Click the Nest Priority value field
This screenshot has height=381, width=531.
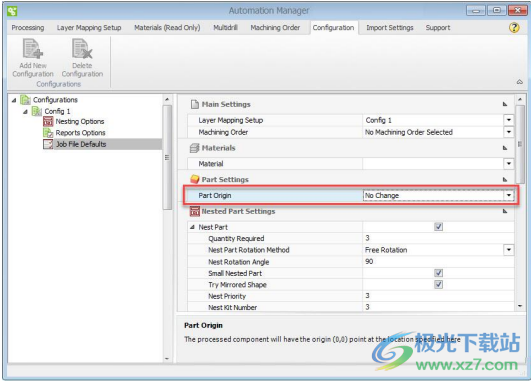point(438,296)
